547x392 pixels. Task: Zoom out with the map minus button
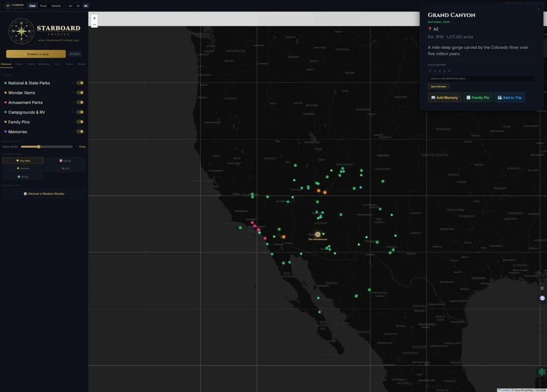tap(94, 24)
